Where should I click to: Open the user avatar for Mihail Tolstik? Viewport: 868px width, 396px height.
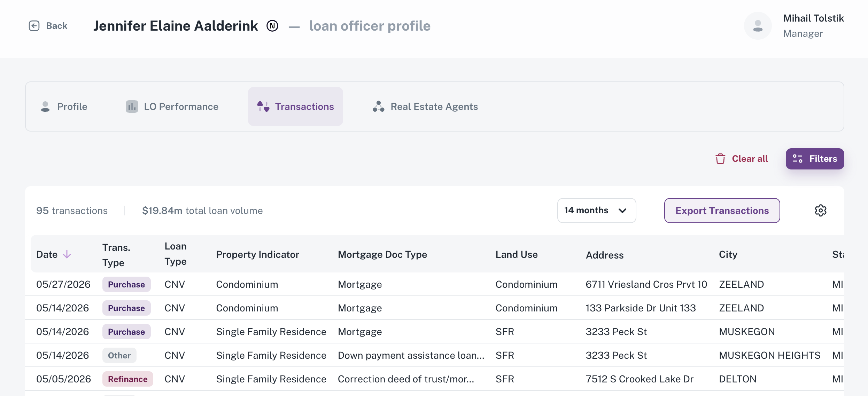coord(758,26)
